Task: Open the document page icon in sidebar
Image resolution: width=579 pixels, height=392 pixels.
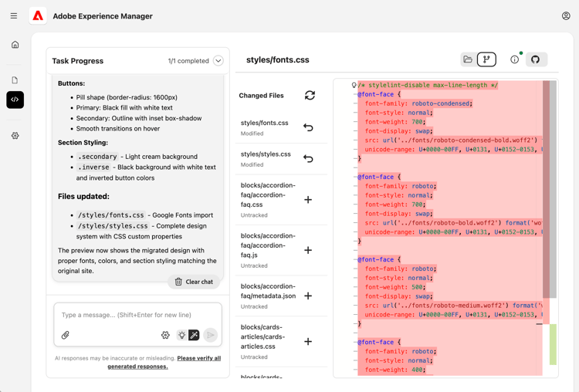Action: click(x=15, y=80)
